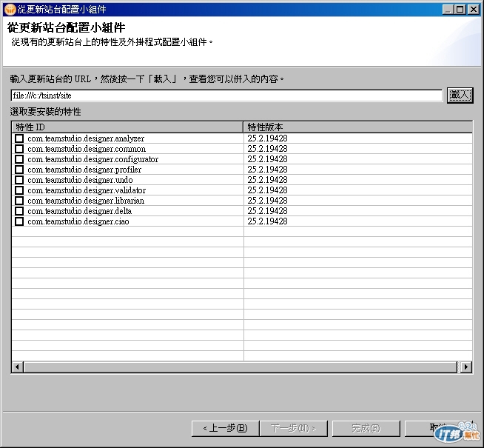Select the com.teamstudio.designer.configurator row text

click(93, 159)
